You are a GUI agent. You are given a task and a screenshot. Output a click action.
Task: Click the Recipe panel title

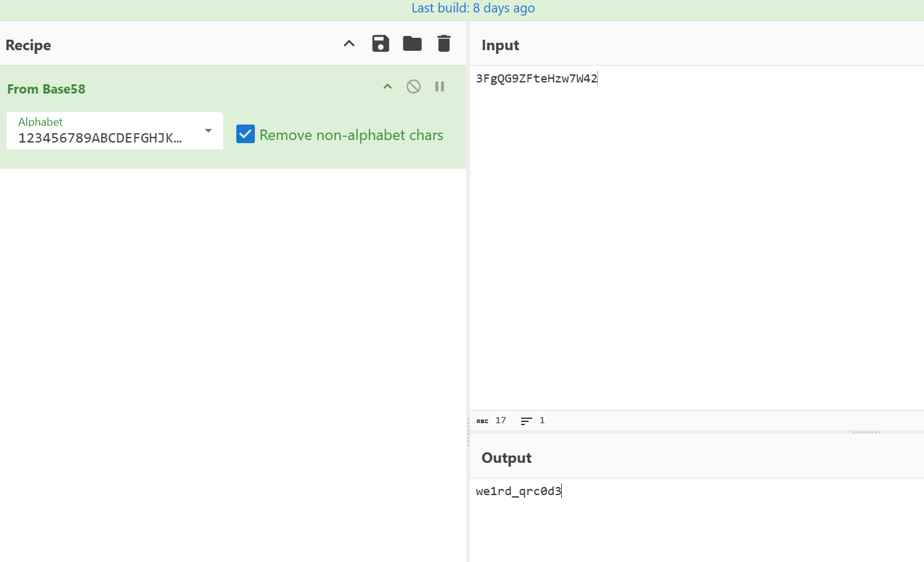click(x=28, y=45)
